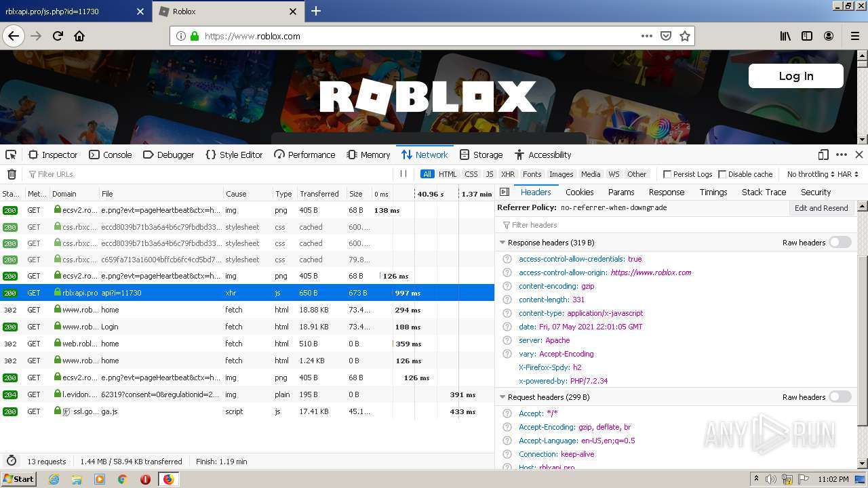
Task: Click the Windows Start button
Action: [19, 479]
